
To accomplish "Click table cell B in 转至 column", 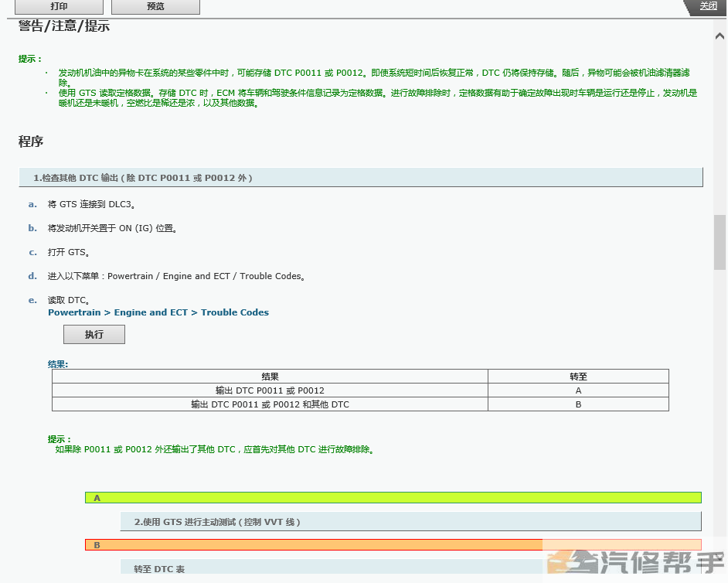I will (x=579, y=404).
